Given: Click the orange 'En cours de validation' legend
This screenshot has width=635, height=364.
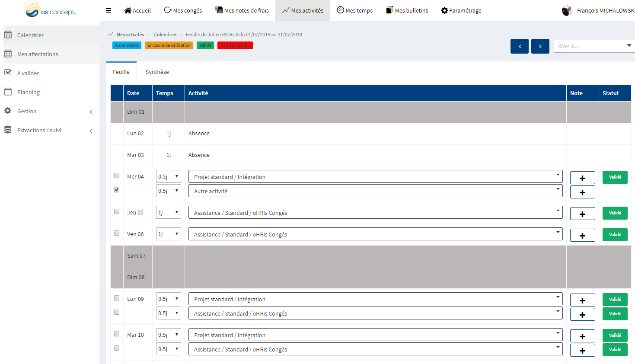Looking at the screenshot, I should coord(169,45).
